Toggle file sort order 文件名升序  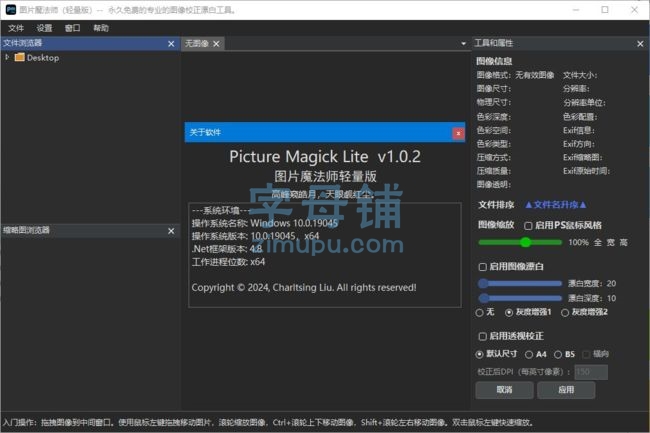[555, 205]
